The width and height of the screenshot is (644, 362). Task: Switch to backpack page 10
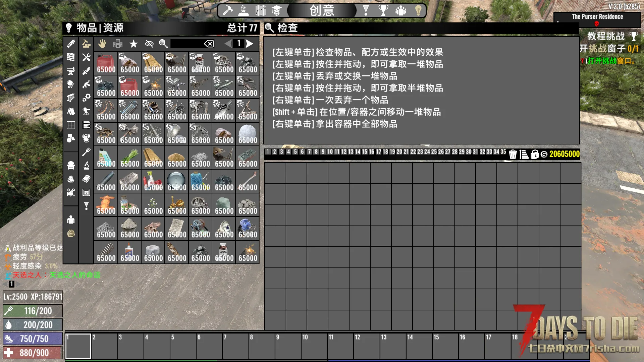330,152
